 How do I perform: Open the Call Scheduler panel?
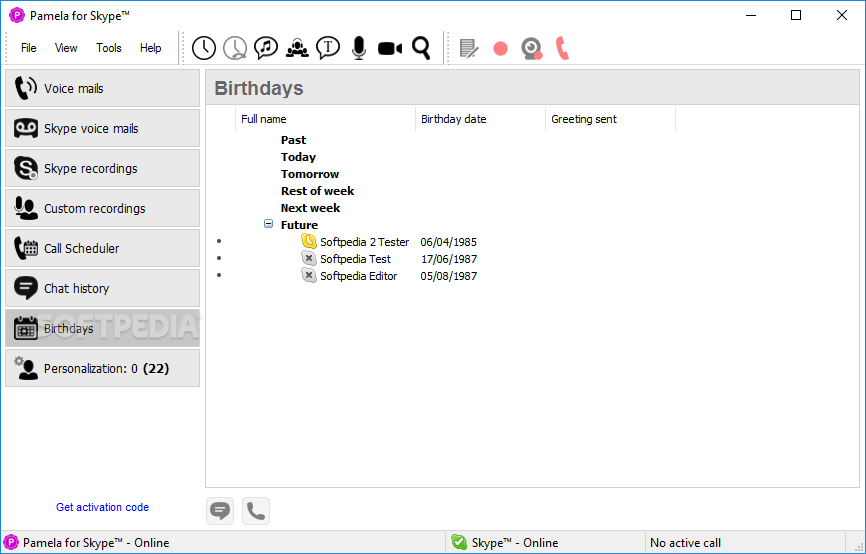pos(102,249)
